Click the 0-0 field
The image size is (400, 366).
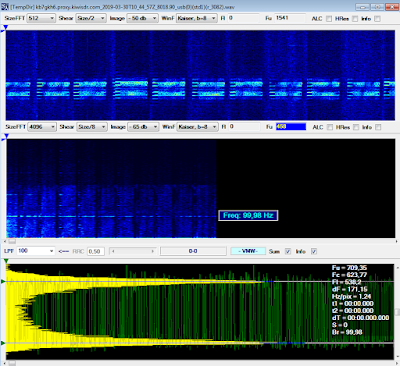tap(193, 251)
